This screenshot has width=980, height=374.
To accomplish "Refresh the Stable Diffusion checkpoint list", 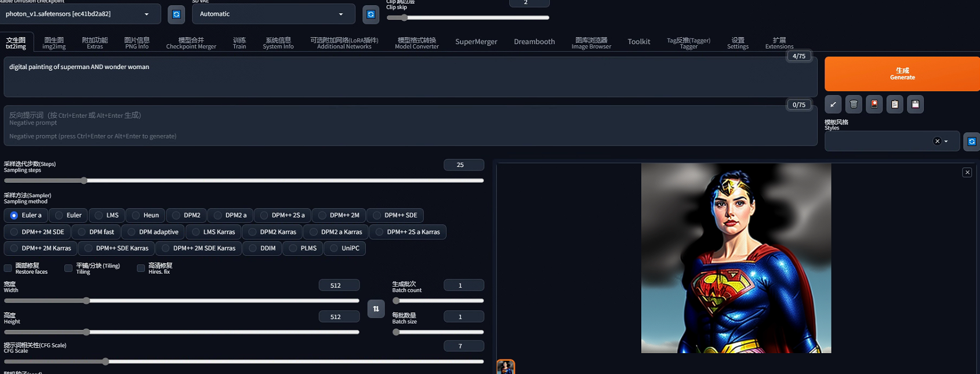I will pyautogui.click(x=176, y=14).
